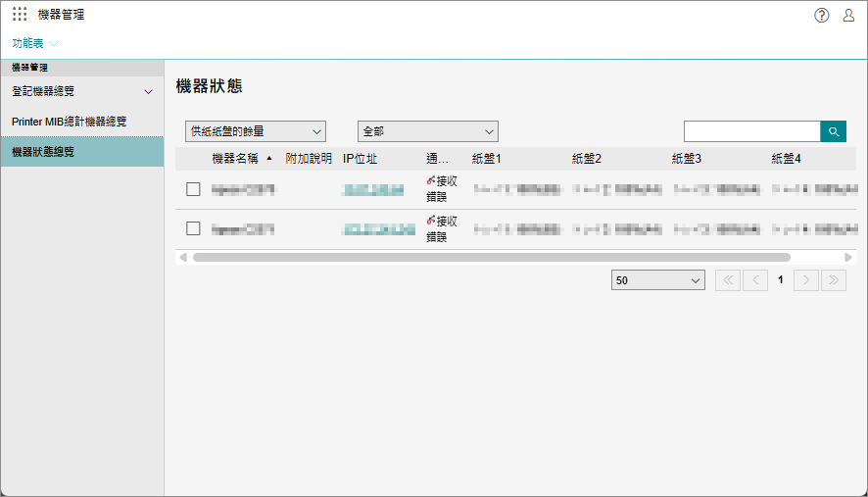Open the 供紙紙盤的餘量 dropdown
Image resolution: width=868 pixels, height=497 pixels.
coord(255,131)
